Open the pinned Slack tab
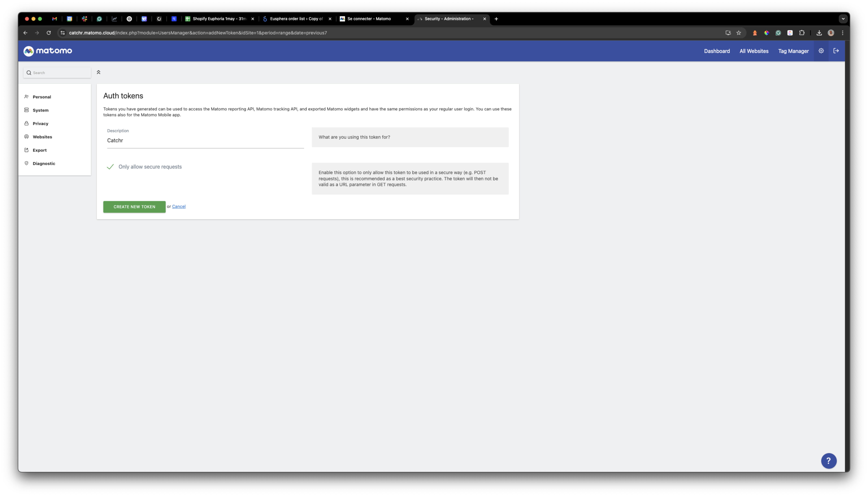Viewport: 868px width, 496px height. pyautogui.click(x=84, y=19)
